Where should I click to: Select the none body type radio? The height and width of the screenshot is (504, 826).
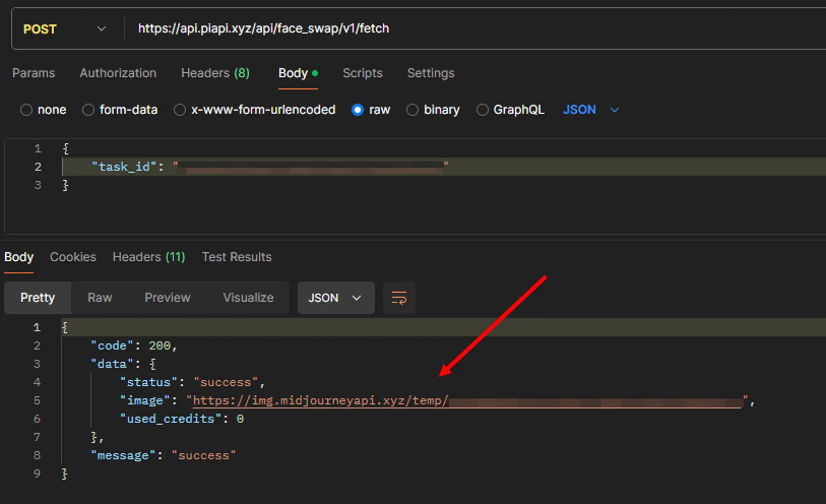coord(26,110)
